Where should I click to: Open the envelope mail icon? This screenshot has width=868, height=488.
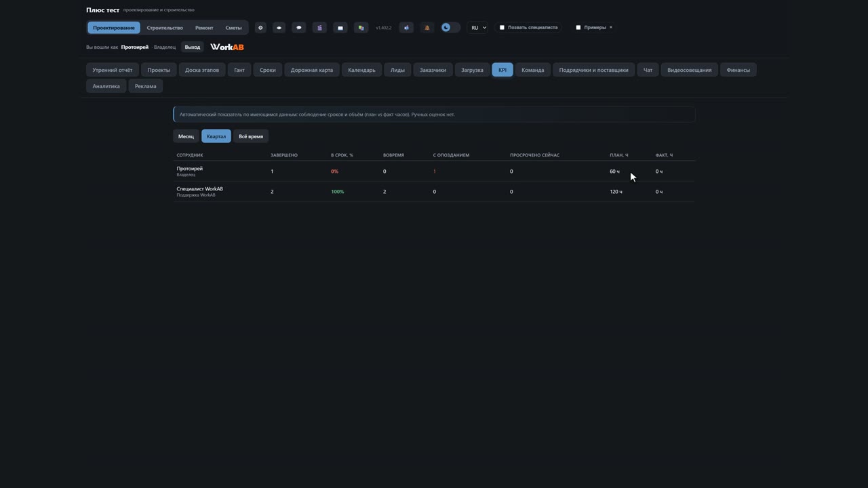coord(340,28)
